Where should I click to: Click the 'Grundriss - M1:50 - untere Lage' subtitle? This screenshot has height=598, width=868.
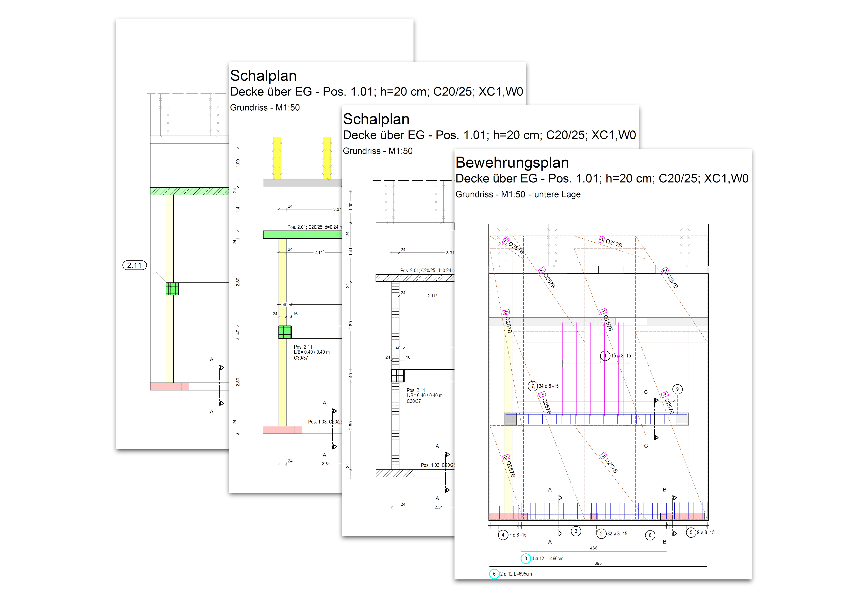pos(518,194)
